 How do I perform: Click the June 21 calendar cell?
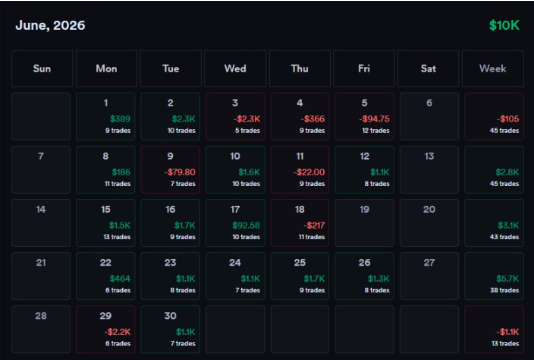coord(41,276)
